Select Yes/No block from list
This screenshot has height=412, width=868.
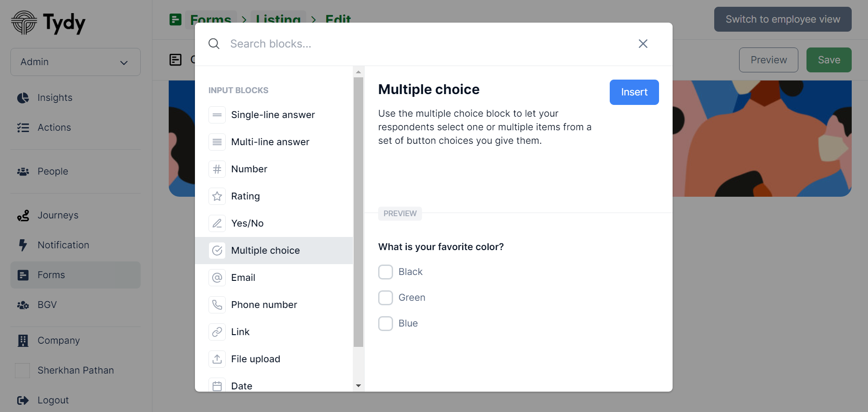pyautogui.click(x=274, y=223)
